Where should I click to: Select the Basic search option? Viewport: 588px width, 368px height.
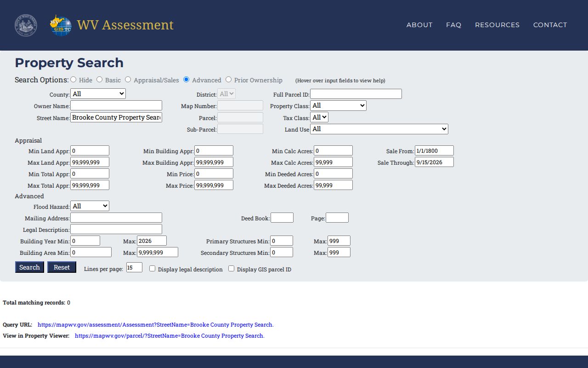click(99, 80)
